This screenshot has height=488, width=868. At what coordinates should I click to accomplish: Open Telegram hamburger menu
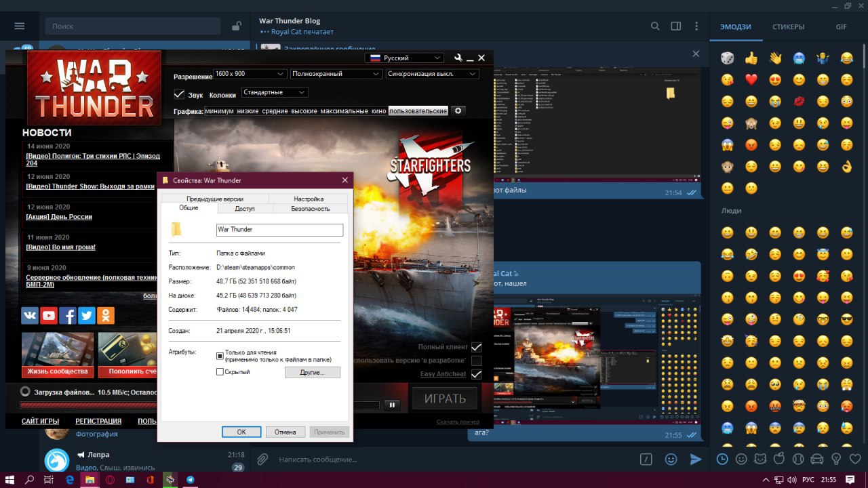click(20, 26)
